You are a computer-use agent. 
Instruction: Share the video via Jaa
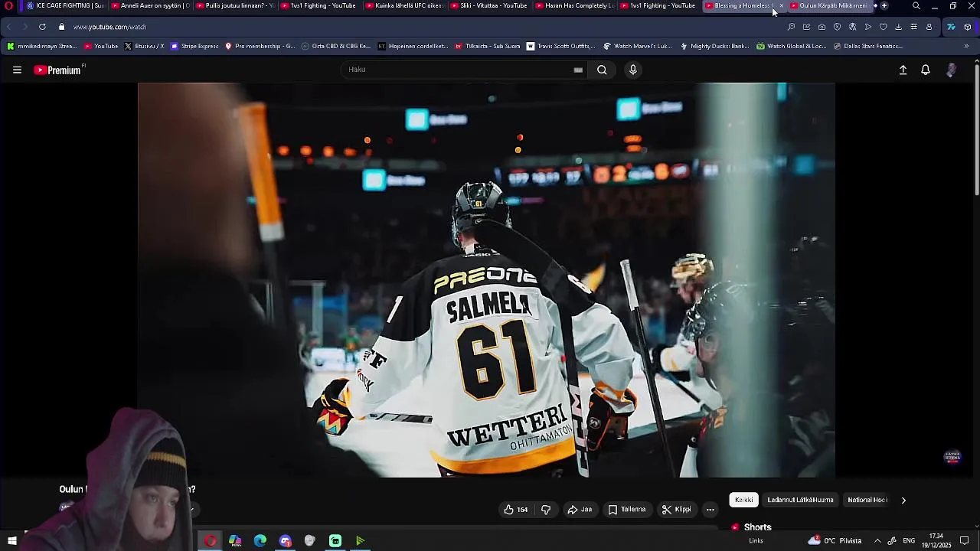[x=580, y=510]
